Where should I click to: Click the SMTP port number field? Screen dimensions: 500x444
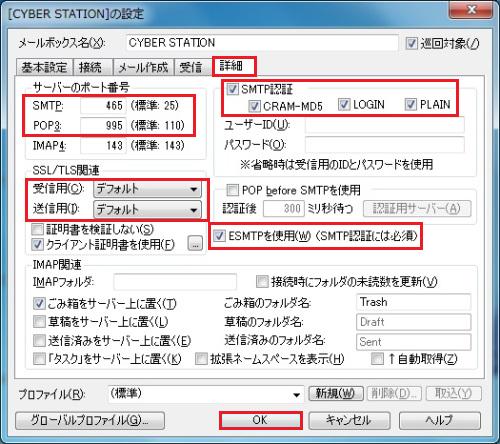coord(103,106)
